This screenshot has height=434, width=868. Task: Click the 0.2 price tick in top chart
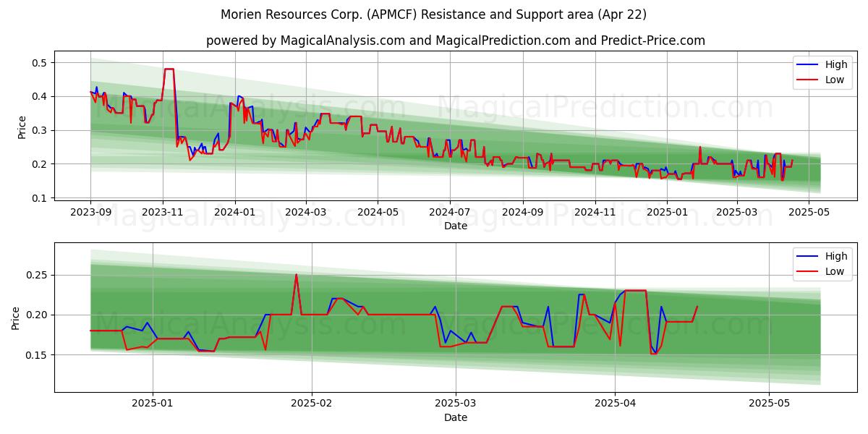coord(40,164)
